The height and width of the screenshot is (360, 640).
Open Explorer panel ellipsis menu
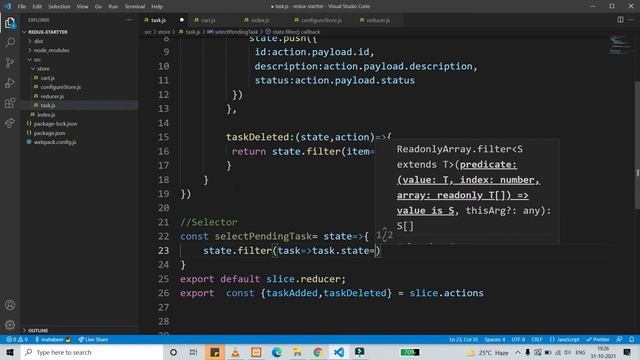[x=129, y=20]
